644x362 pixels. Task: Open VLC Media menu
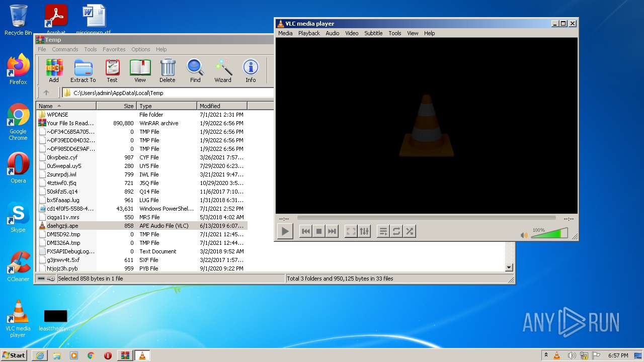click(x=285, y=33)
